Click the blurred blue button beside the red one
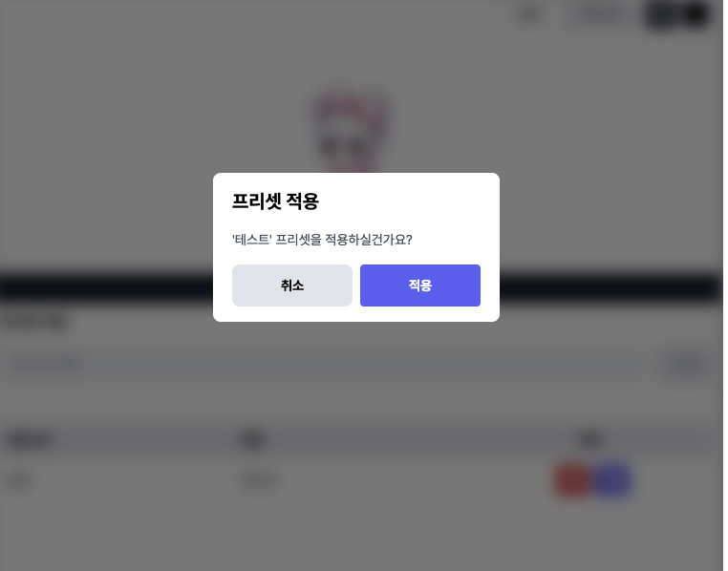728x571 pixels. pos(612,479)
